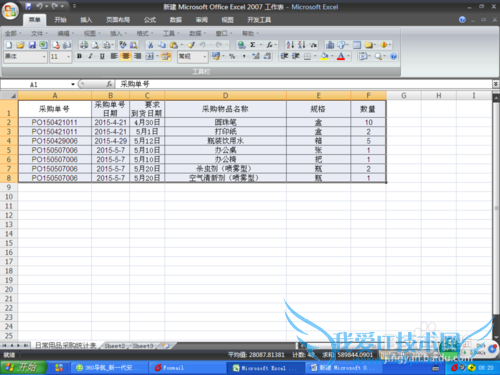This screenshot has width=500, height=375.
Task: Click the Windows 开始 Start button
Action: [x=24, y=368]
